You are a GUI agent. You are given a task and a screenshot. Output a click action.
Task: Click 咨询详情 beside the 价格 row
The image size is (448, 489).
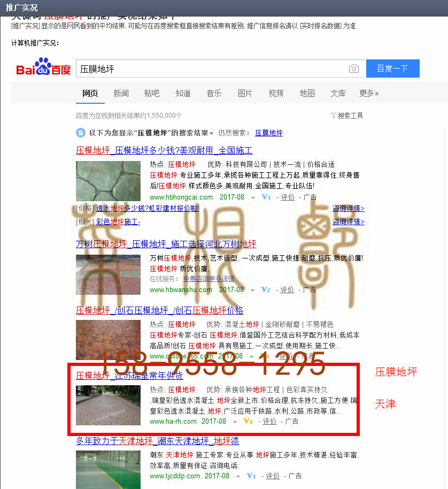[349, 208]
